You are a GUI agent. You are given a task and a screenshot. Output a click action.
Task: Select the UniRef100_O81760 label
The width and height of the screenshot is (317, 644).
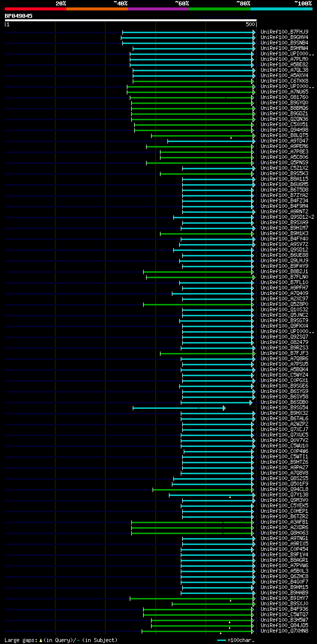[284, 97]
